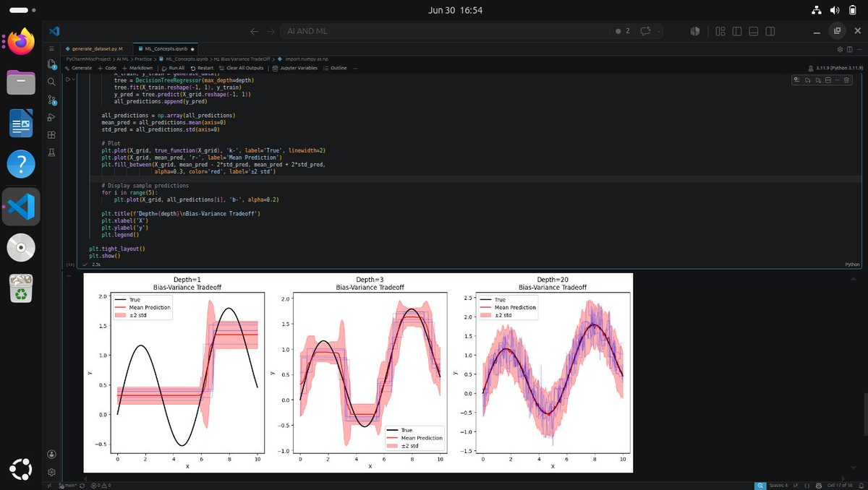868x490 pixels.
Task: Open the Trash from the Ubuntu dock
Action: [21, 288]
